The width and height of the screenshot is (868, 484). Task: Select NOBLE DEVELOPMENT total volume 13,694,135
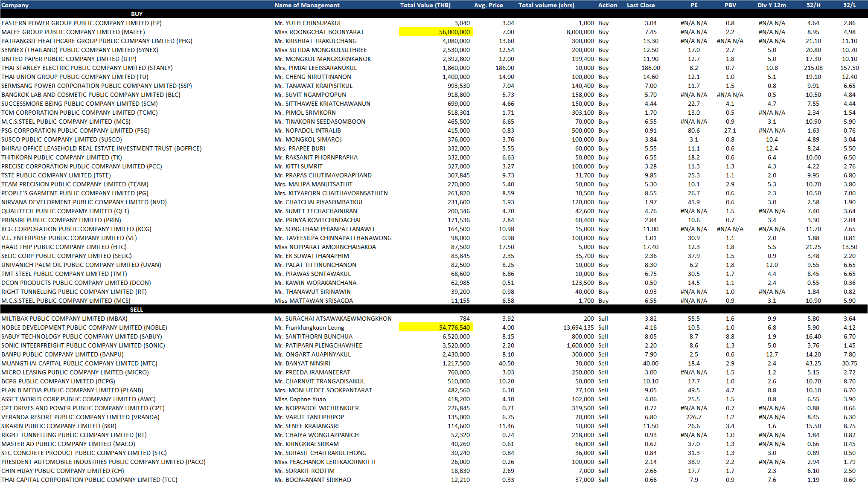[x=578, y=327]
